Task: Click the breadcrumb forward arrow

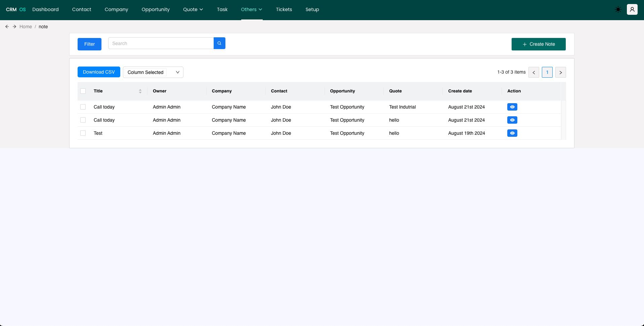Action: (14, 27)
